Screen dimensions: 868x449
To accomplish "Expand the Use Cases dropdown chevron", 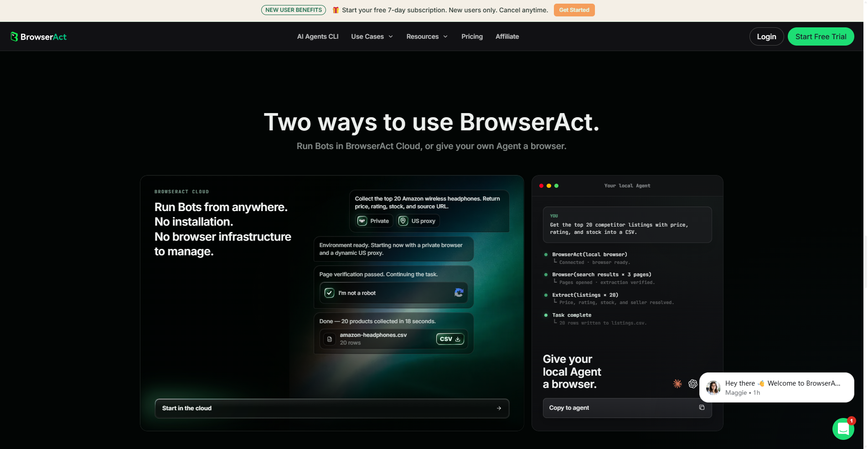I will coord(391,36).
